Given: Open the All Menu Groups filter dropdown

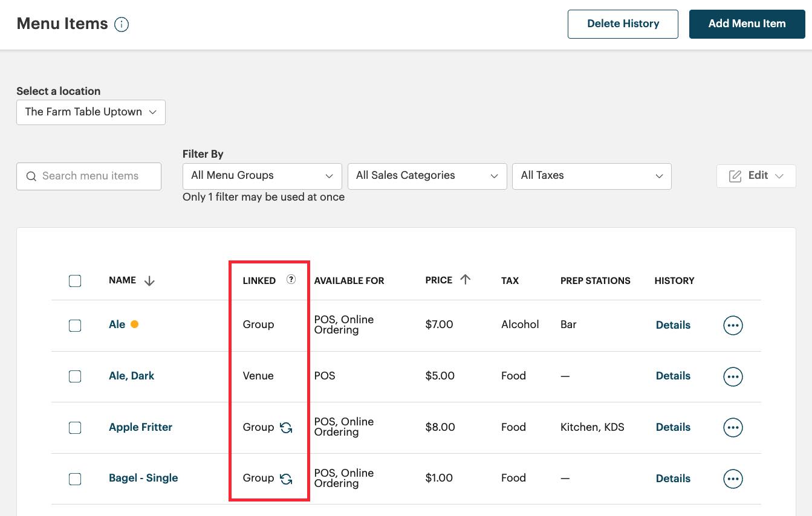Looking at the screenshot, I should point(262,176).
